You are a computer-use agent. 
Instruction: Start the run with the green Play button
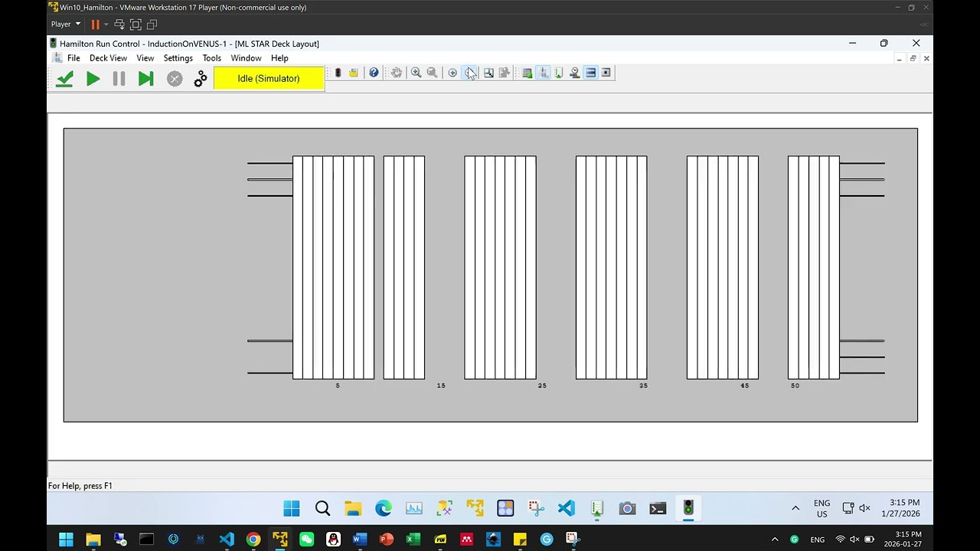click(x=93, y=79)
